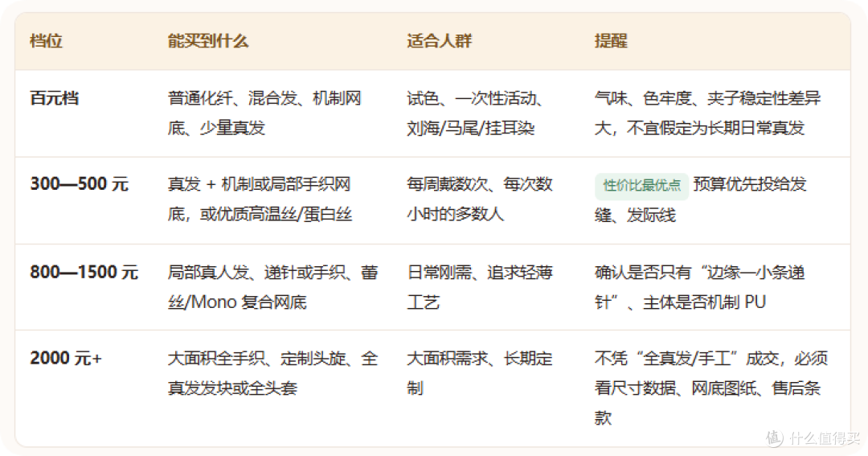Select the '300—500 元' row label
Screen dimensions: 868x456
pos(79,184)
